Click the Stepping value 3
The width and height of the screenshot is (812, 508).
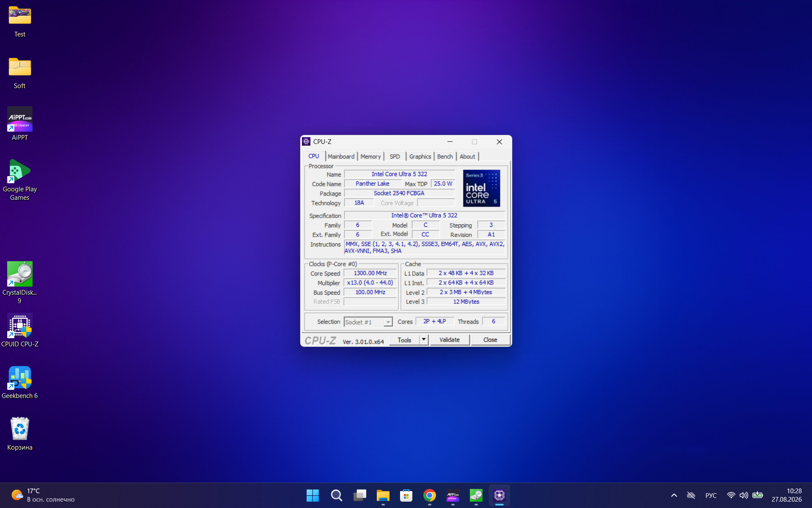pos(491,225)
